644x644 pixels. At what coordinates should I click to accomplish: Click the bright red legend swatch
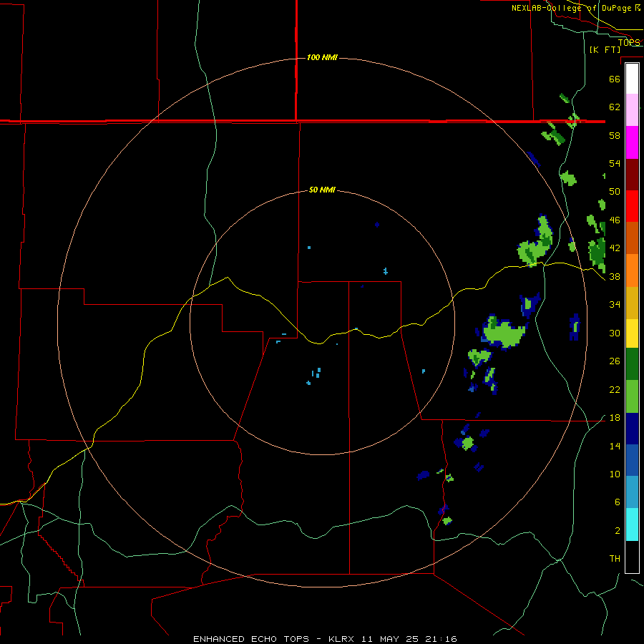click(632, 206)
